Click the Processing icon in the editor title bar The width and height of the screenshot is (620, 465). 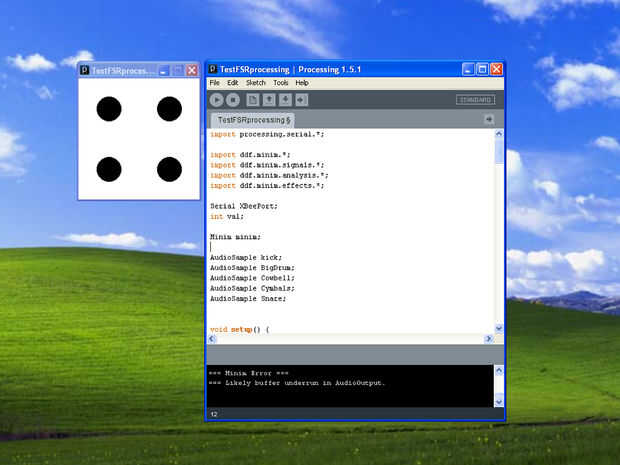coord(213,69)
